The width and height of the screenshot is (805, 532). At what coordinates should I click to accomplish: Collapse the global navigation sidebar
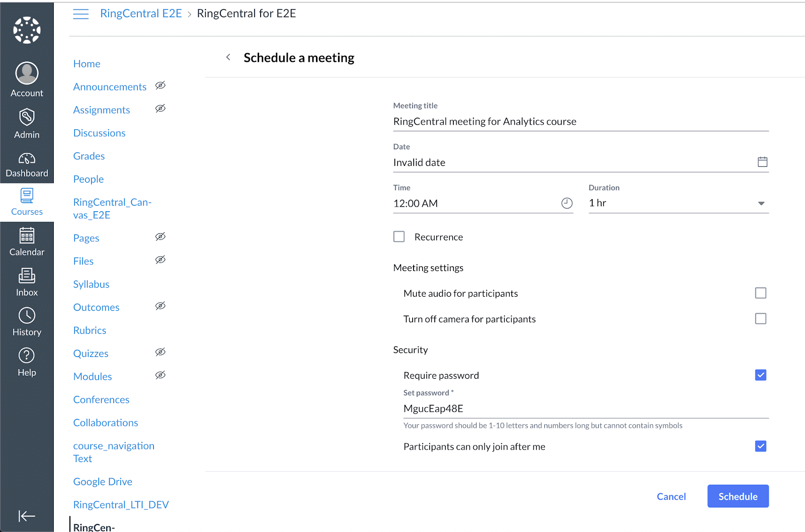click(x=27, y=516)
